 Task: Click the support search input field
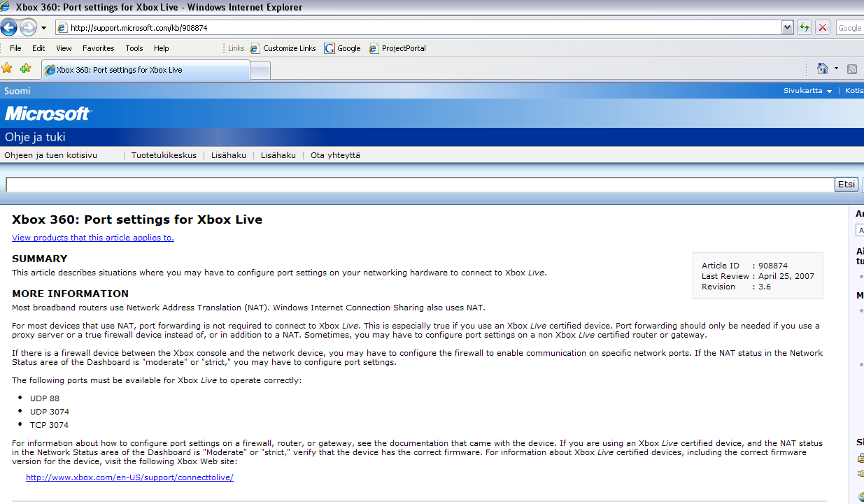coord(420,185)
